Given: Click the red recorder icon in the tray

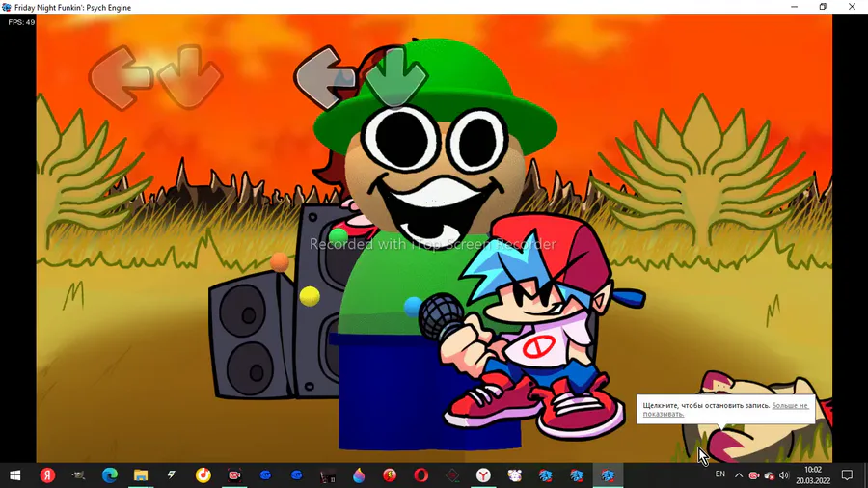Looking at the screenshot, I should pos(753,475).
